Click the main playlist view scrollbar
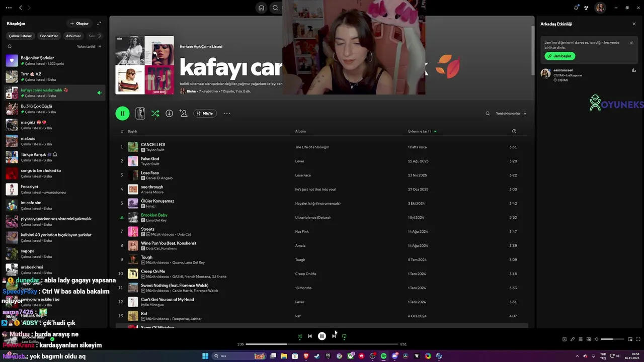The height and width of the screenshot is (362, 644). point(532,50)
